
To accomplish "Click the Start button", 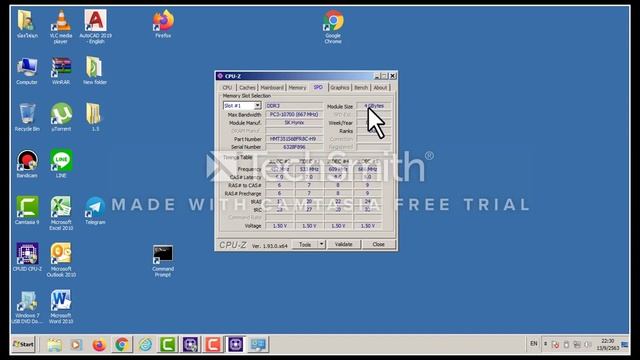I will click(x=23, y=344).
